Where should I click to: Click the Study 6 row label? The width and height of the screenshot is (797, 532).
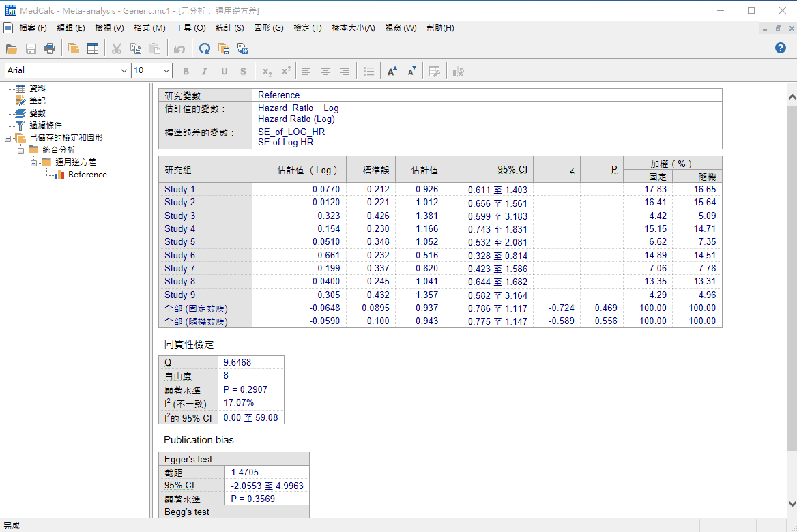tap(179, 255)
